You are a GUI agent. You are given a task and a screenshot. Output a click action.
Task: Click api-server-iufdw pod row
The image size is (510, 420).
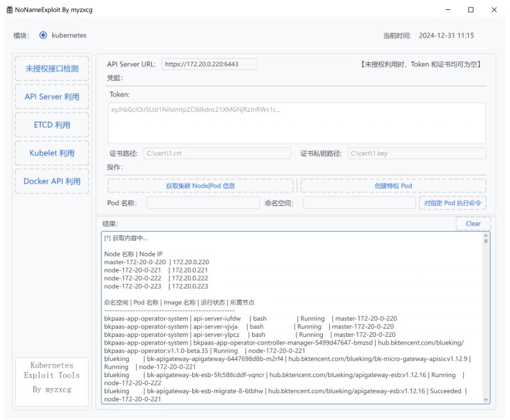251,319
